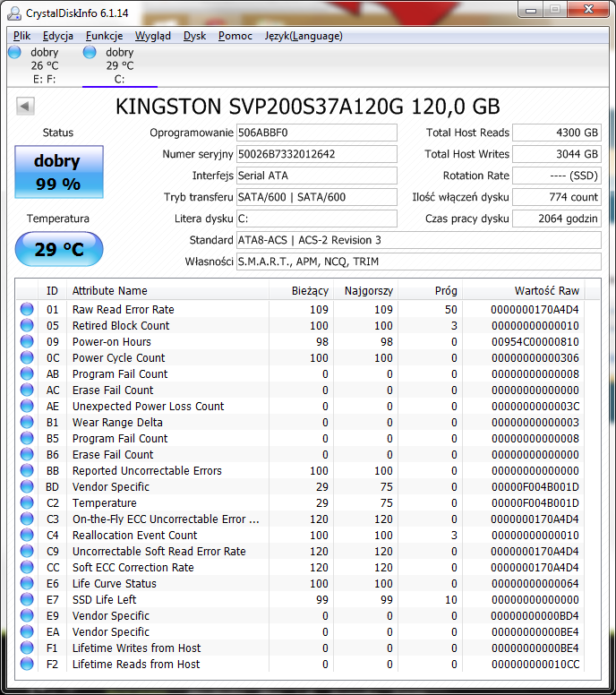This screenshot has height=695, width=616.
Task: Click the previous disk arrow button
Action: [x=25, y=107]
